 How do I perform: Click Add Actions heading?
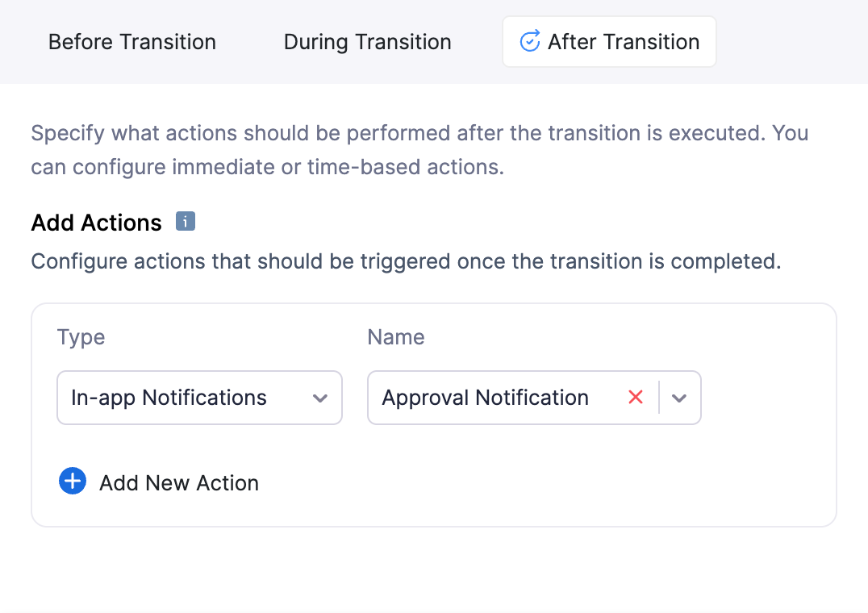(96, 222)
